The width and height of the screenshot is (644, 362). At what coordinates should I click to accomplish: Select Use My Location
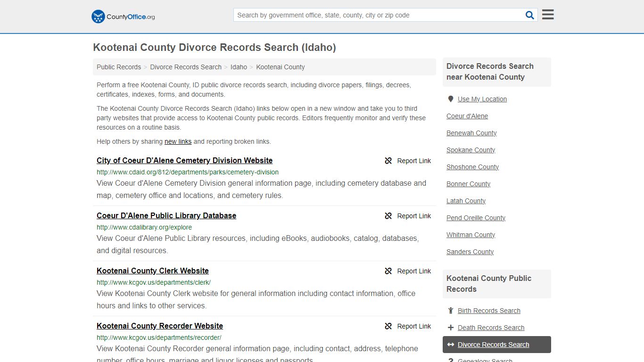tap(482, 99)
